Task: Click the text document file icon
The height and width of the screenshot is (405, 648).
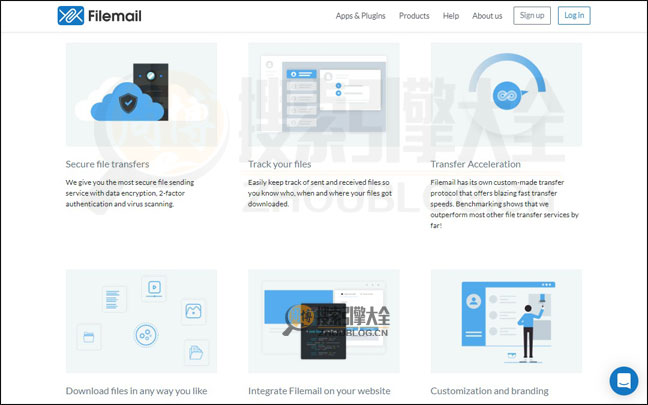Action: click(x=114, y=299)
